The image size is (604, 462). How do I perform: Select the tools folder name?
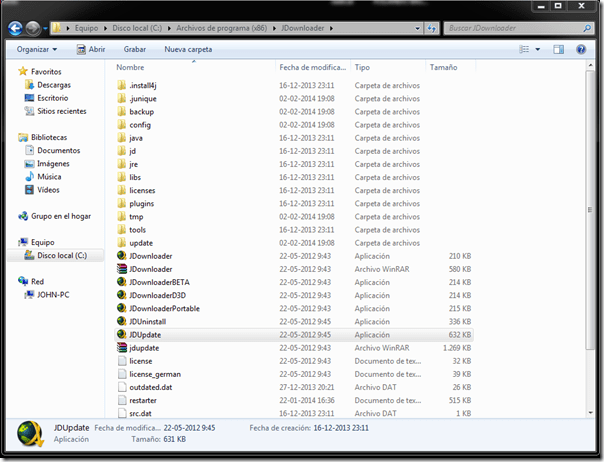coord(138,230)
